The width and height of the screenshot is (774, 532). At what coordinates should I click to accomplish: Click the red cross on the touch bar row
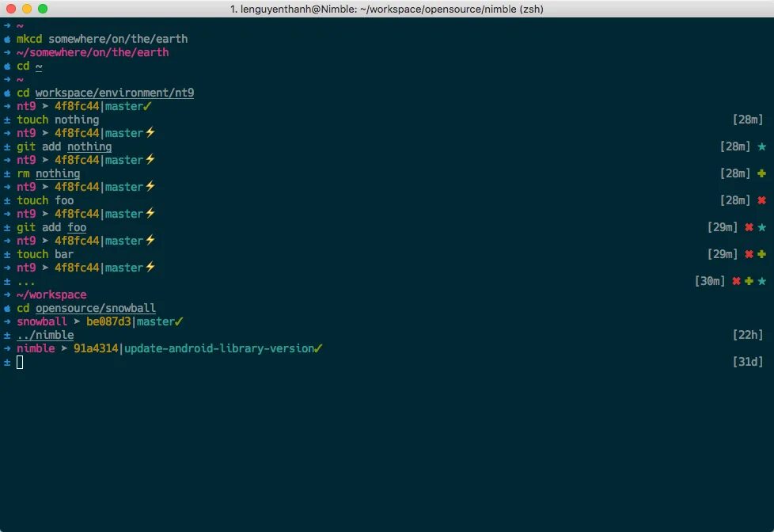tap(749, 254)
